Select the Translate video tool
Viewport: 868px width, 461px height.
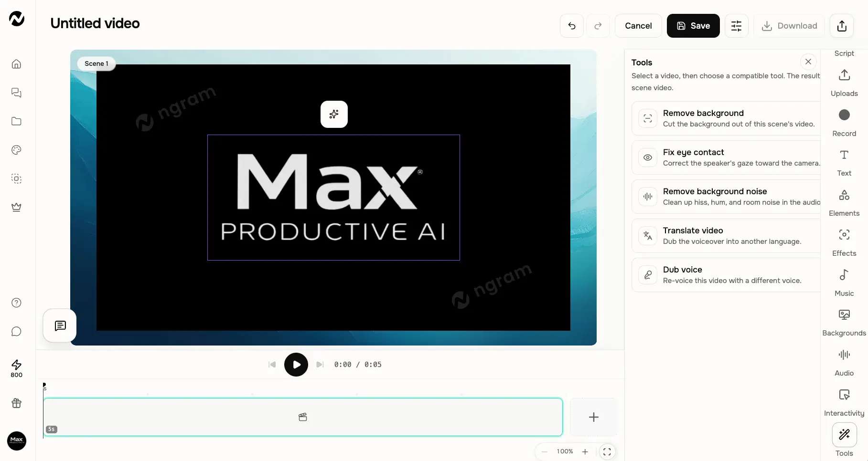coord(726,236)
